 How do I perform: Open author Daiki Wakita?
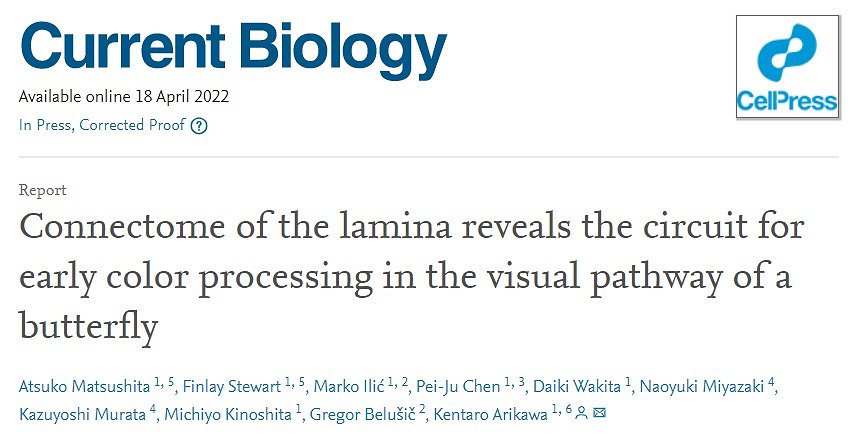point(577,386)
